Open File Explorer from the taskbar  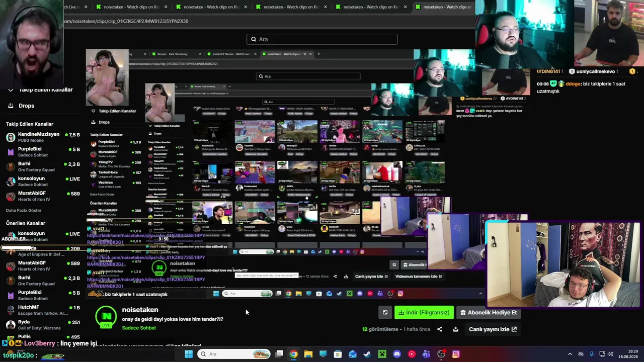click(x=308, y=354)
